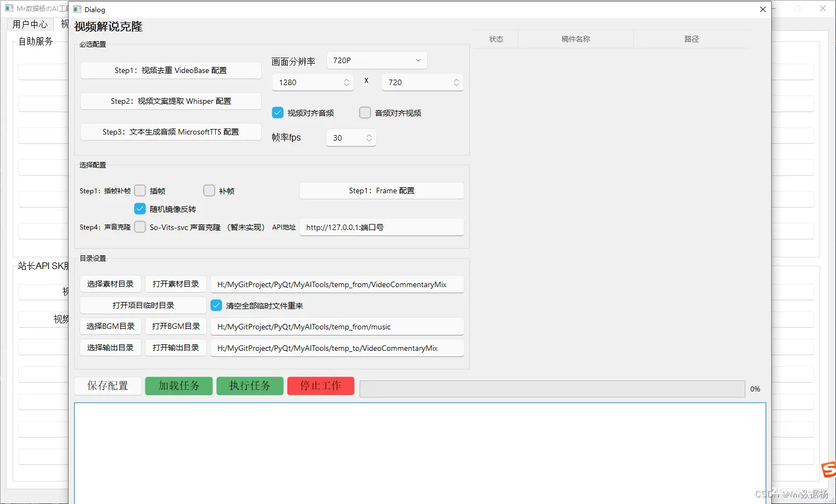Click the VideoCommentaryMix material path field
836x504 pixels.
point(337,284)
